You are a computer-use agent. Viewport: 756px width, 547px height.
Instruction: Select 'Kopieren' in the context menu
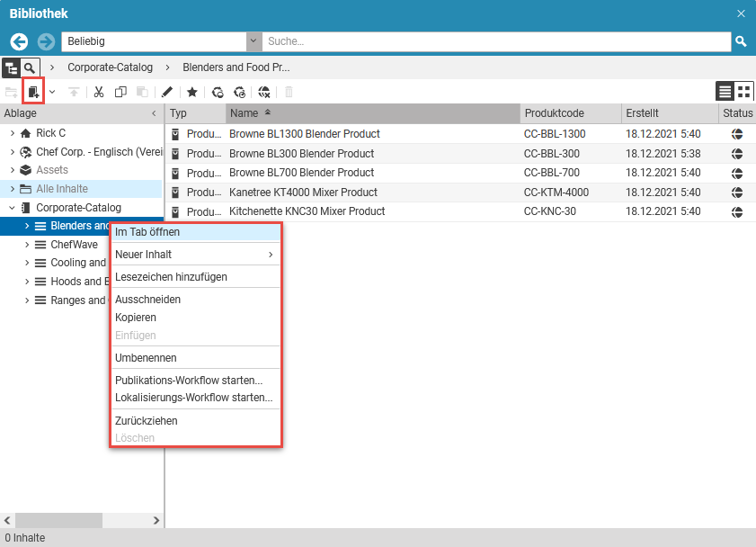[x=136, y=318]
